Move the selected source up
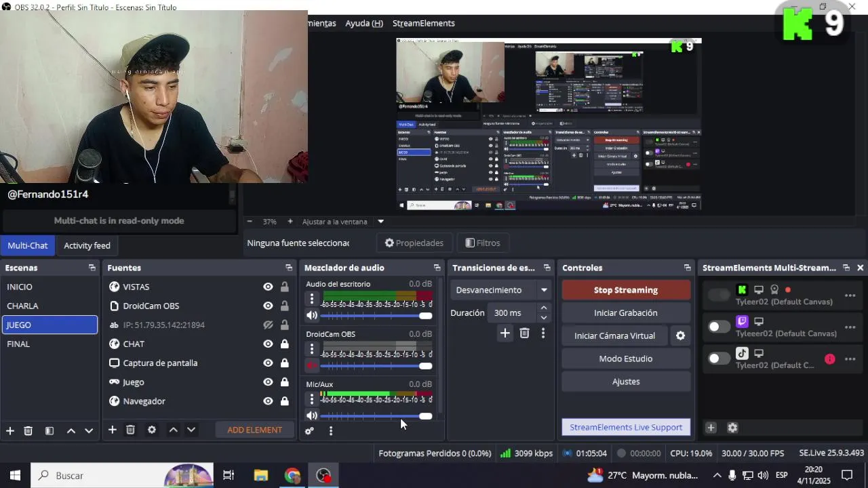 [x=173, y=430]
